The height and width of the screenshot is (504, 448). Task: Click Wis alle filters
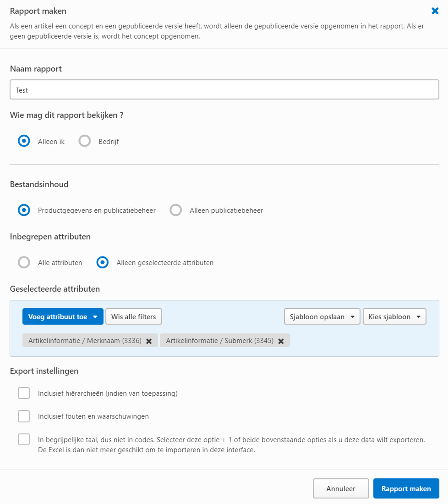133,316
